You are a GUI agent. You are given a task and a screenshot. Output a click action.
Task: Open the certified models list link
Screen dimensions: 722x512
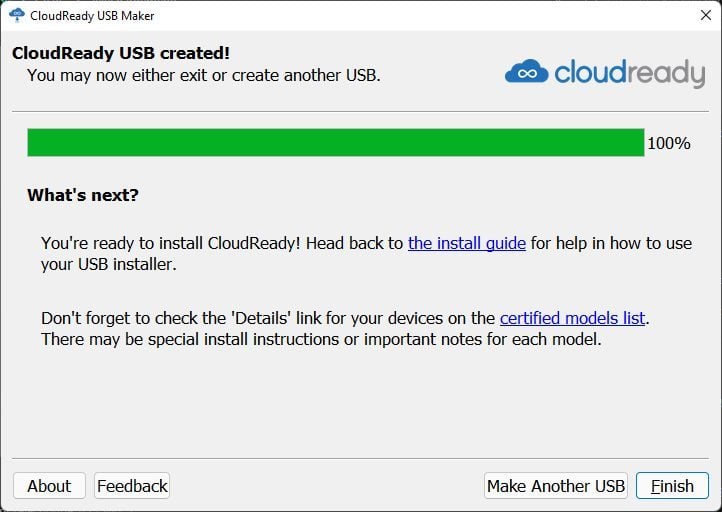click(572, 318)
